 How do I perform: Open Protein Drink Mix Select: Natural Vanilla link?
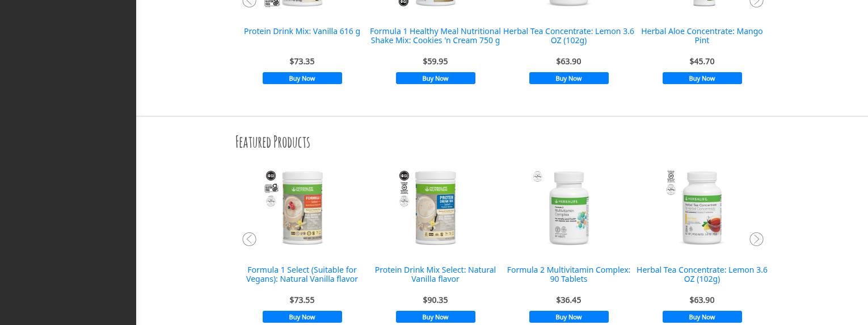click(435, 274)
